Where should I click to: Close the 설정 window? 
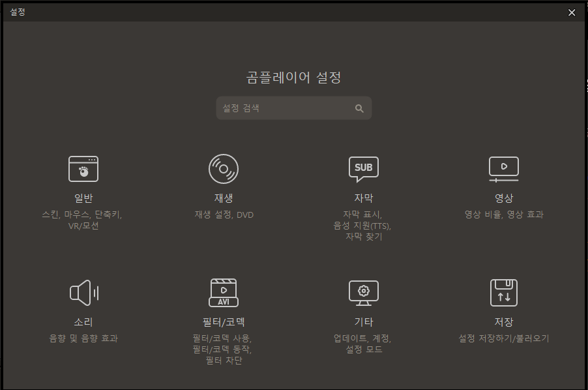[572, 12]
